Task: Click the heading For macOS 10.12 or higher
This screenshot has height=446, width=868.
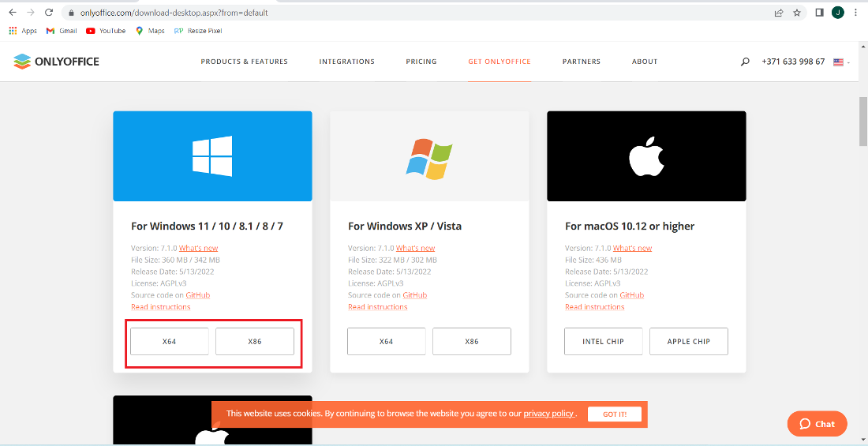Action: coord(630,226)
